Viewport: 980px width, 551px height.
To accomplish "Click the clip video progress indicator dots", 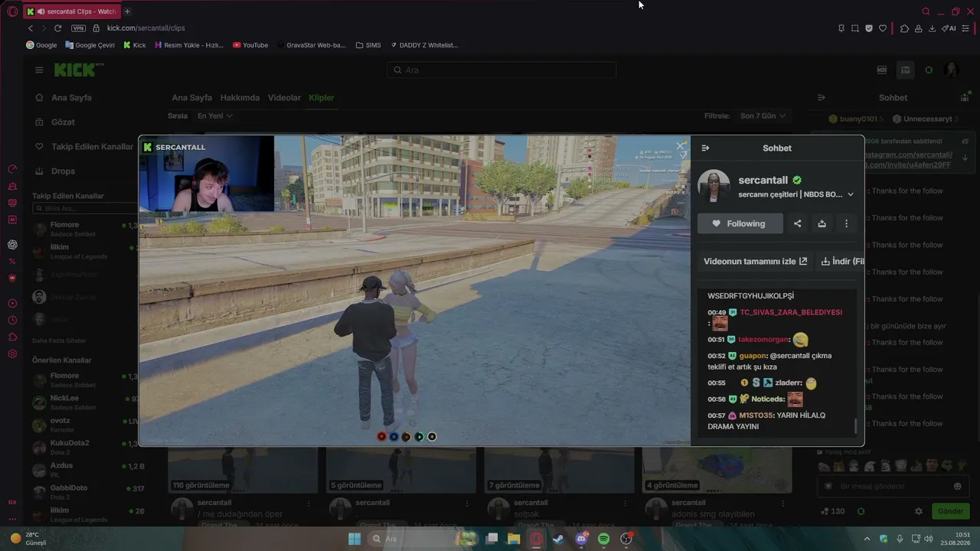I will tap(407, 437).
